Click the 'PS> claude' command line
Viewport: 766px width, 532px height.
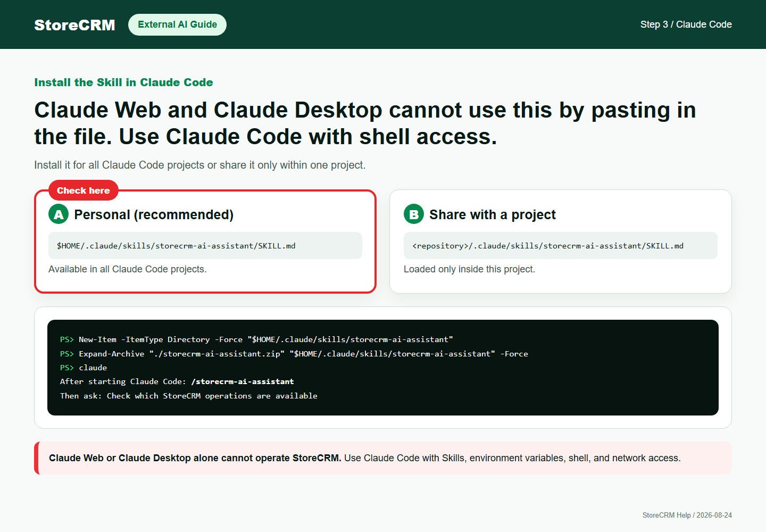coord(84,368)
